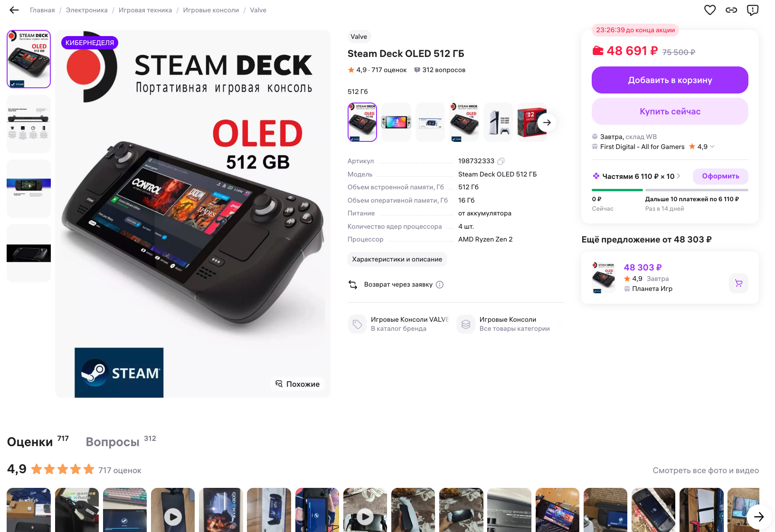Expand First Digital seller rating chevron
This screenshot has width=775, height=532.
(x=712, y=147)
